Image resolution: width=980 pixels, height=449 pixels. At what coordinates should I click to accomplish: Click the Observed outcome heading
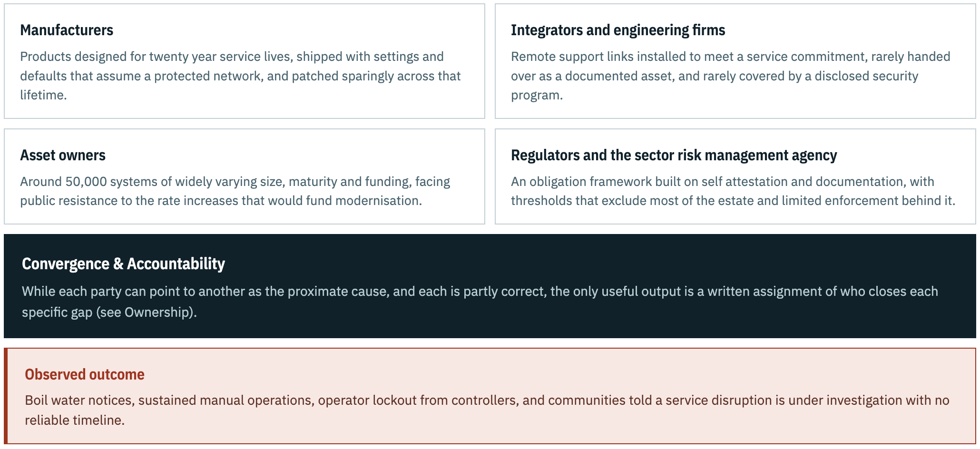click(x=85, y=374)
